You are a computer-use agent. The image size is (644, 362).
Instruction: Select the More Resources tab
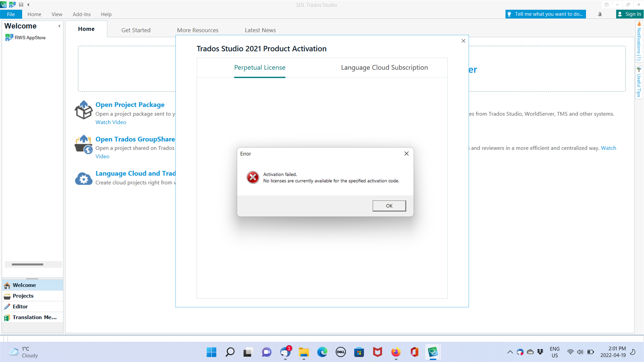click(x=197, y=30)
